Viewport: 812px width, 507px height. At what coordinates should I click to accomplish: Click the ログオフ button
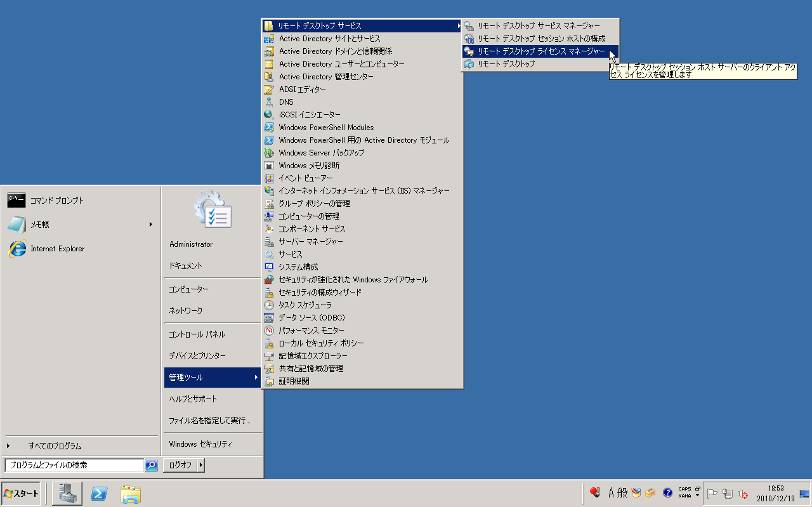pos(180,465)
